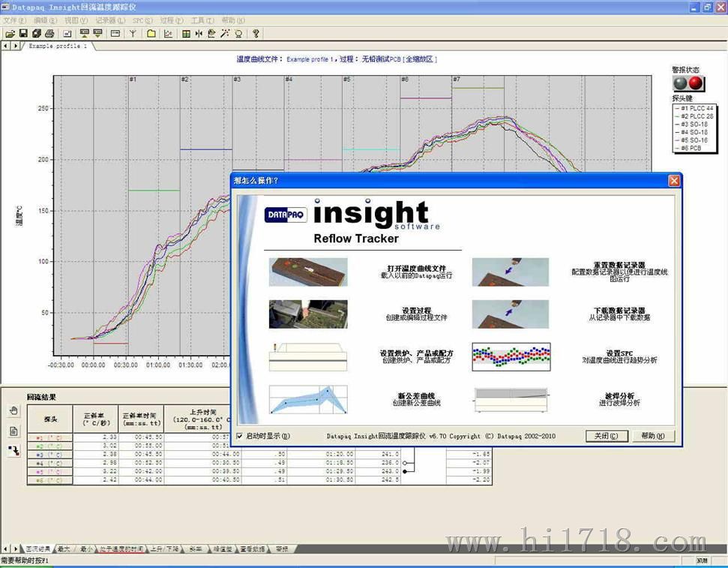
Task: Click the 设置SPC trend chart thumbnail
Action: pos(511,357)
